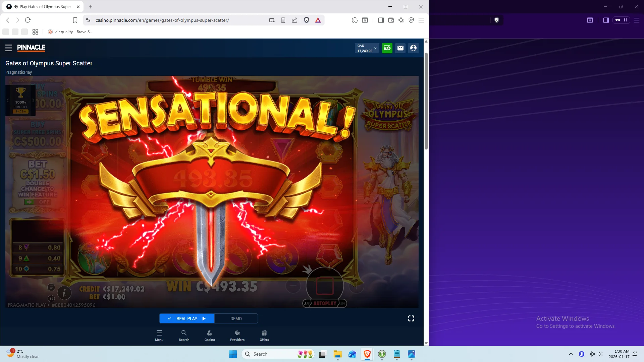Image resolution: width=644 pixels, height=362 pixels.
Task: Open Windows Start menu
Action: tap(233, 354)
